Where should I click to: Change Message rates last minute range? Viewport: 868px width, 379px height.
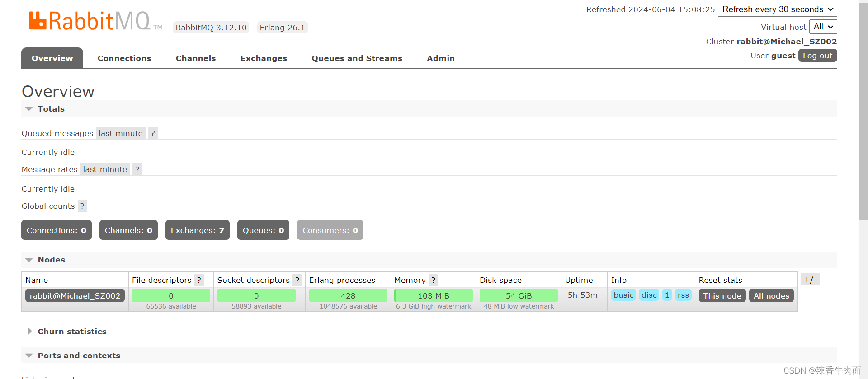105,169
